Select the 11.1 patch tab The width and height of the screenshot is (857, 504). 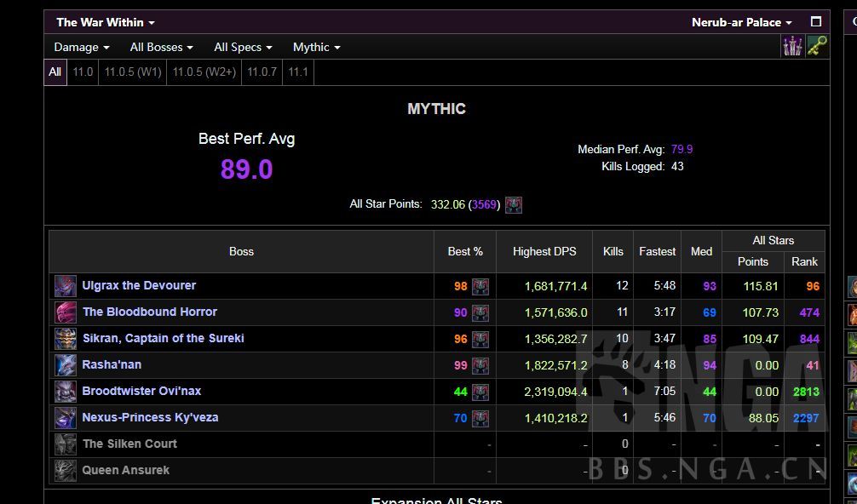(298, 72)
